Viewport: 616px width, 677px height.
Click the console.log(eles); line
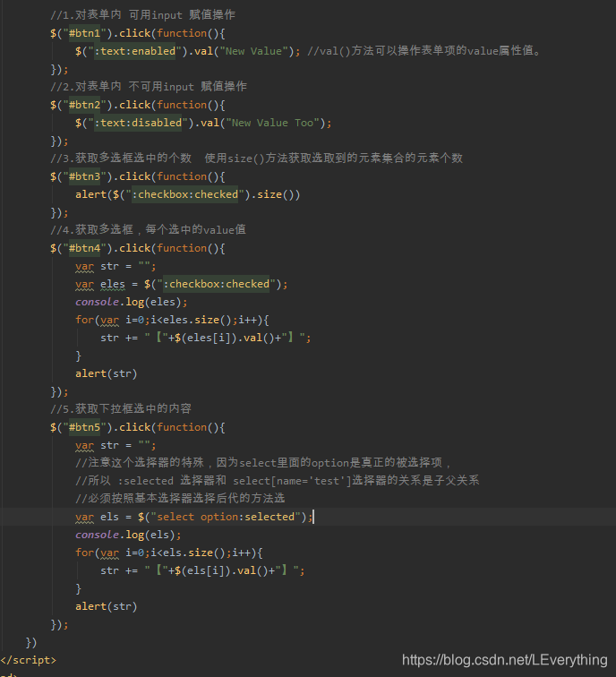pos(132,302)
